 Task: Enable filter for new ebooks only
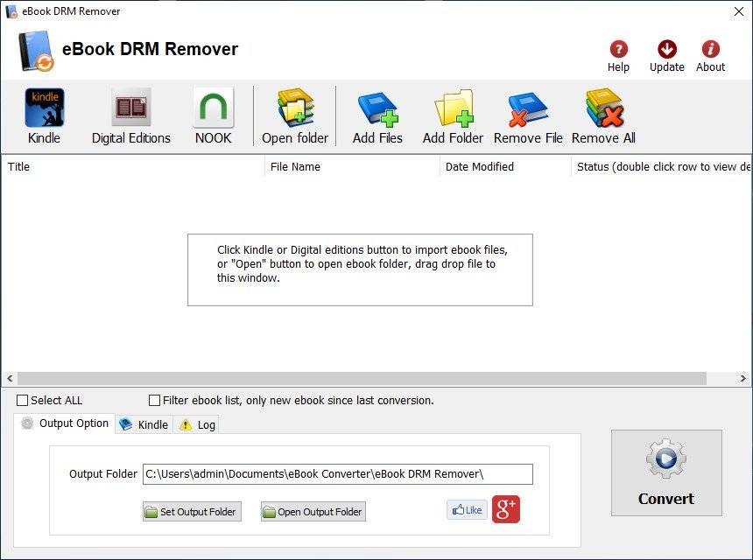pos(155,400)
